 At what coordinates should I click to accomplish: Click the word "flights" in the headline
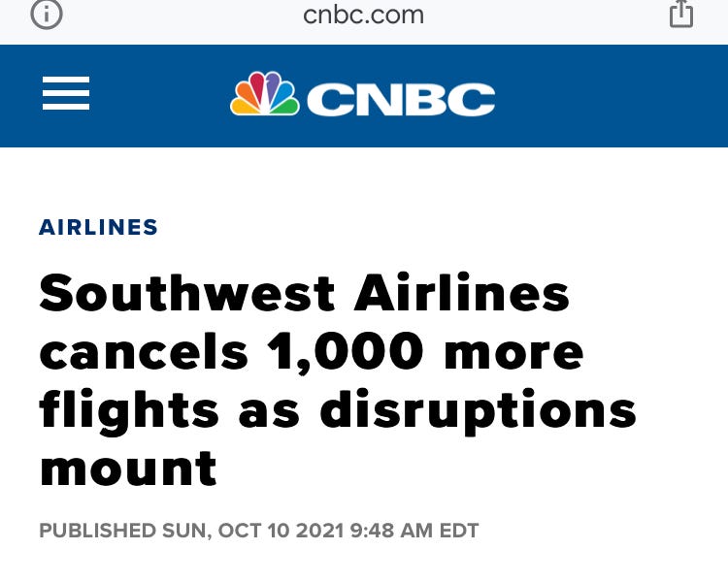coord(129,409)
